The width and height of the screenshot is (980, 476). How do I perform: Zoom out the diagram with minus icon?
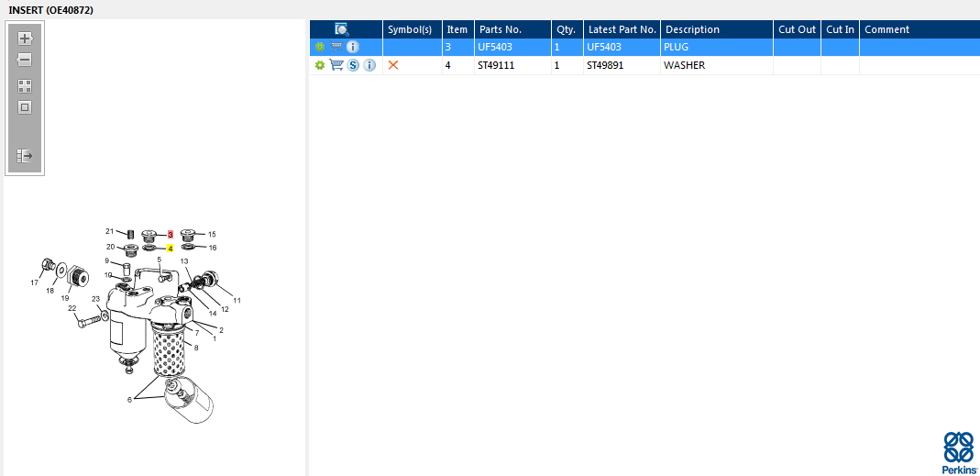coord(25,60)
